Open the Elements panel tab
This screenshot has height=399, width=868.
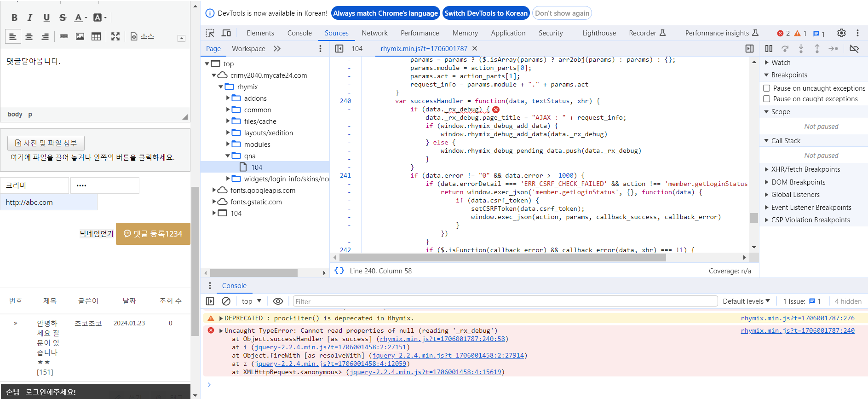click(260, 33)
